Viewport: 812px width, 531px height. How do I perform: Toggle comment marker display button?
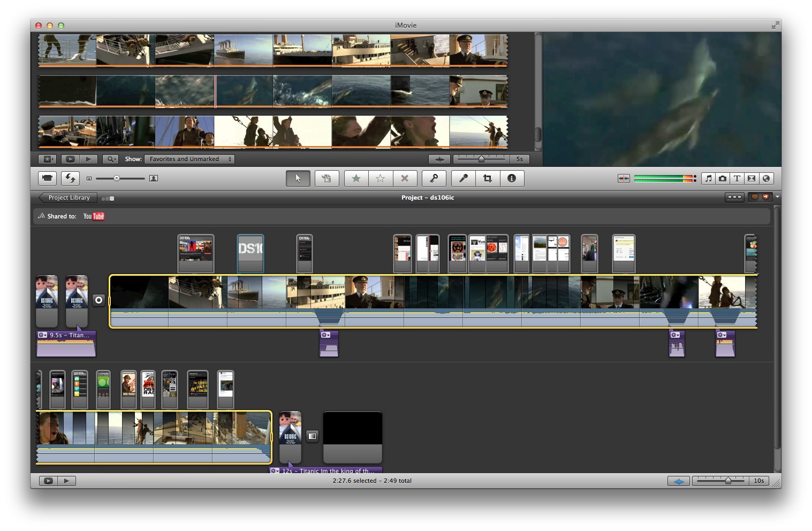pos(755,197)
